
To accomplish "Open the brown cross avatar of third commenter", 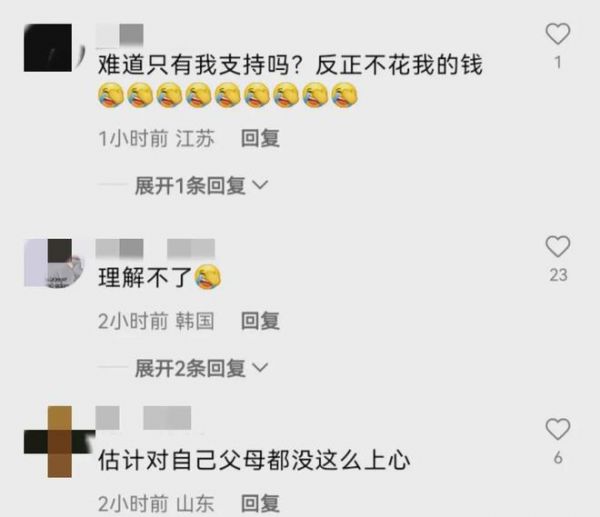I will [x=59, y=442].
